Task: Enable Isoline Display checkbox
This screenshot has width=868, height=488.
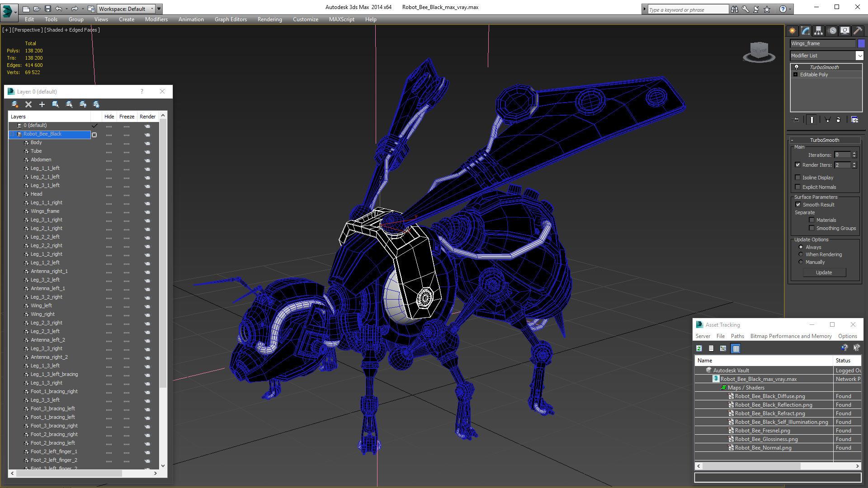Action: tap(798, 178)
